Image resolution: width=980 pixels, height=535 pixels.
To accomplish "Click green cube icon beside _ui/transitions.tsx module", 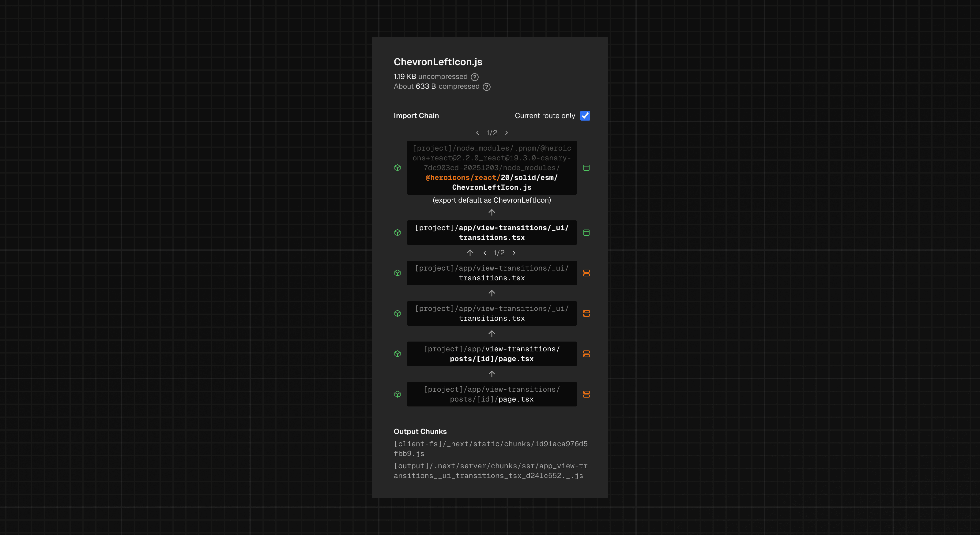I will pyautogui.click(x=398, y=232).
